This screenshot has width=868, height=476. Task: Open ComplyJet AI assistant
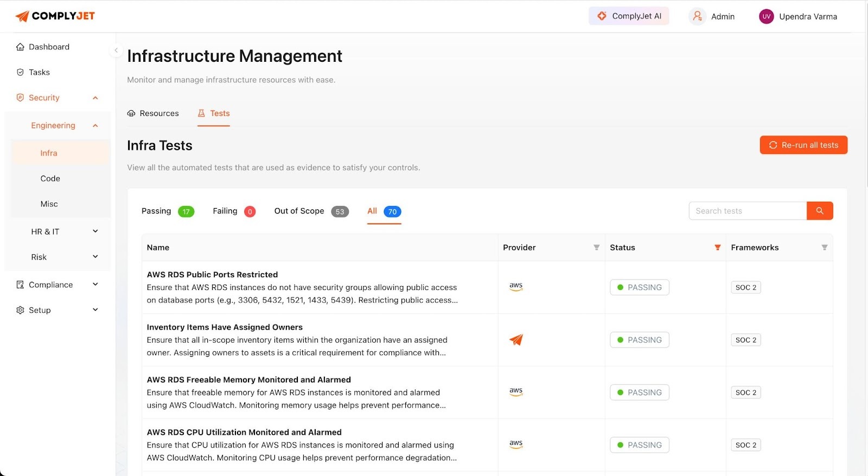[x=629, y=16]
